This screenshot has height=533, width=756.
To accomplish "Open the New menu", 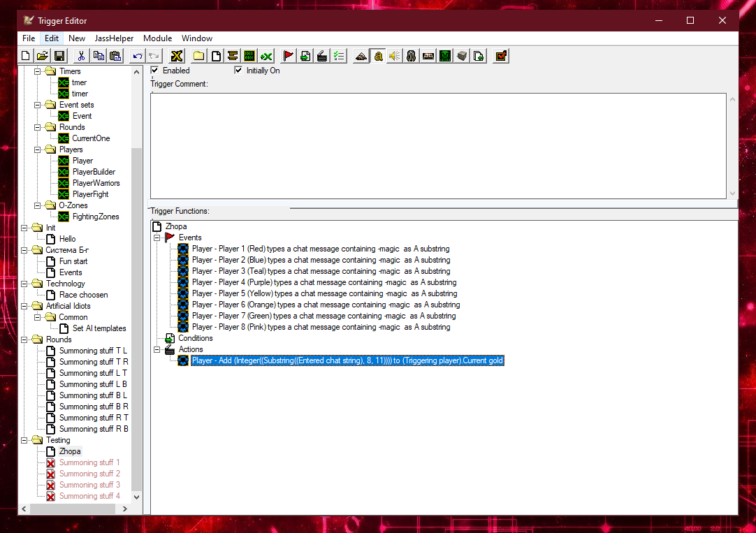I will (x=77, y=38).
